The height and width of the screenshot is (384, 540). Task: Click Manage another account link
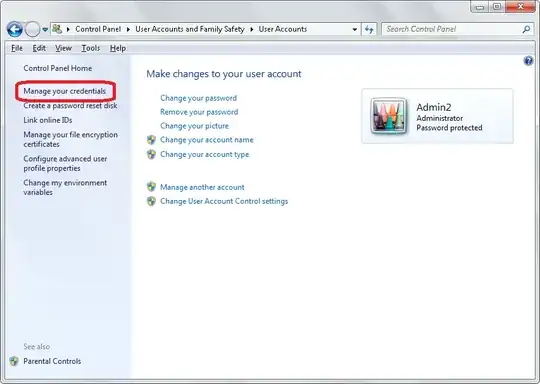tap(202, 187)
